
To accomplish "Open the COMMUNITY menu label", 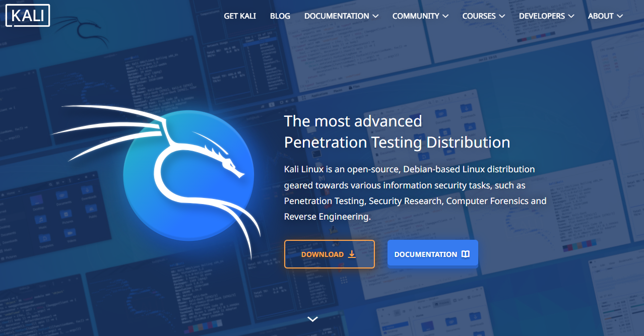I will click(416, 16).
